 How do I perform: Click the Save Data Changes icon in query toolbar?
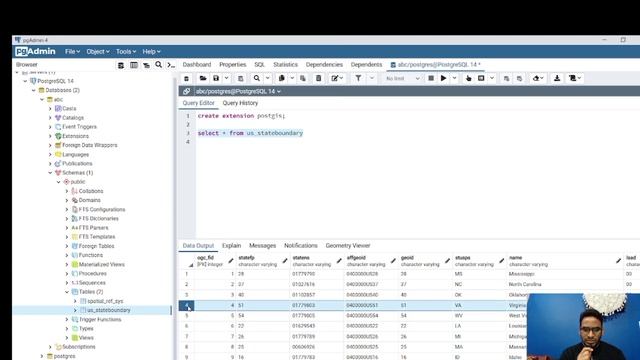[x=240, y=78]
